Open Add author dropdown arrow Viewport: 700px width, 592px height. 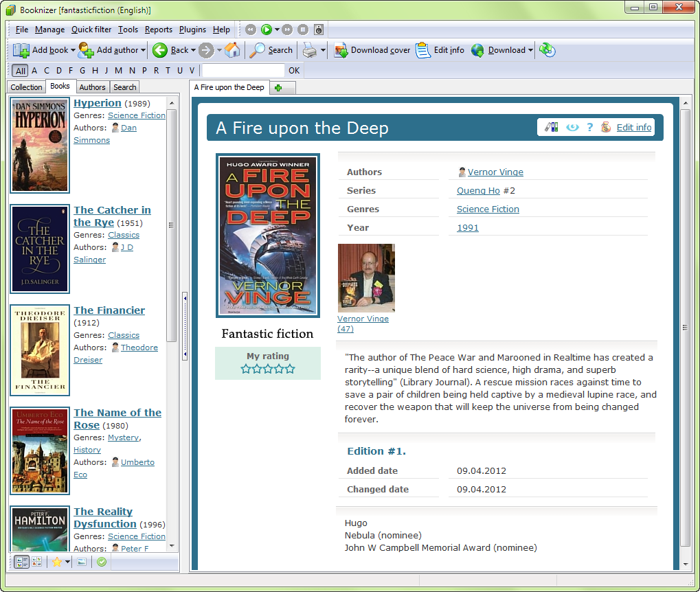143,50
